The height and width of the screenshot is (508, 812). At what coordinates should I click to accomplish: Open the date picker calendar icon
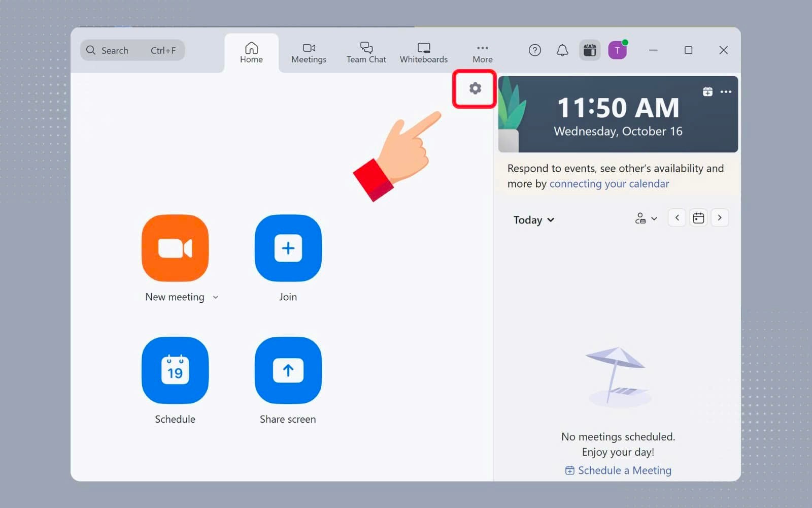pos(699,218)
